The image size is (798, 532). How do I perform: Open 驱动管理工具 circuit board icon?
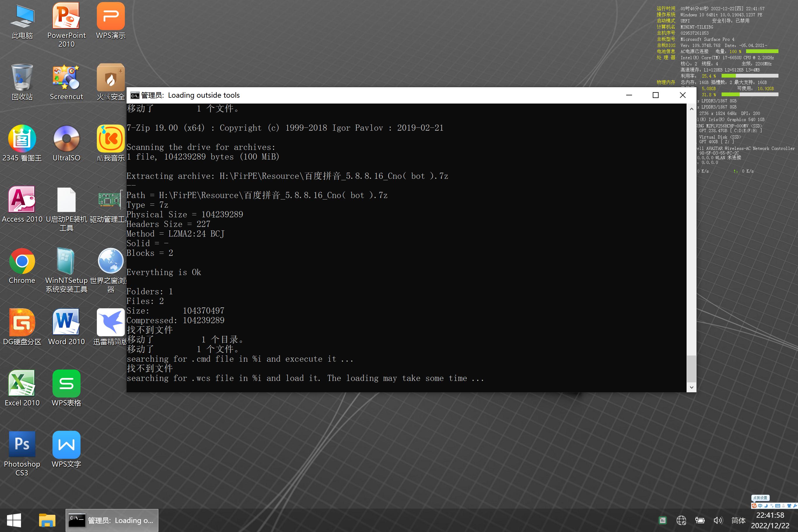click(108, 204)
